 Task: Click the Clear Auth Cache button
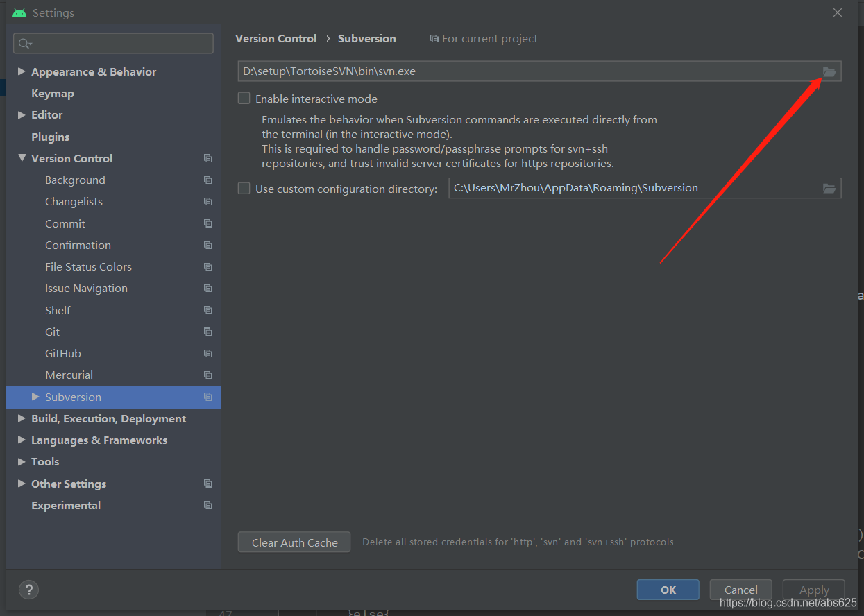pos(294,542)
